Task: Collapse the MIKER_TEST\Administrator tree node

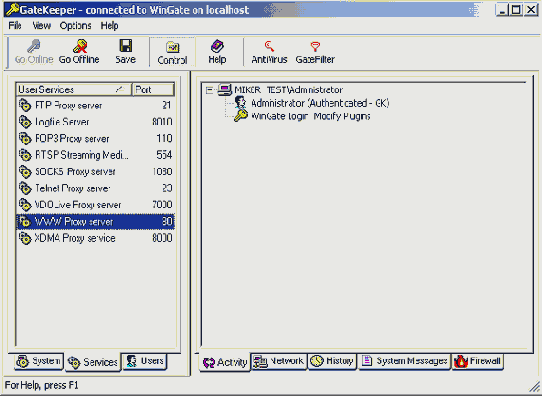Action: (x=209, y=90)
